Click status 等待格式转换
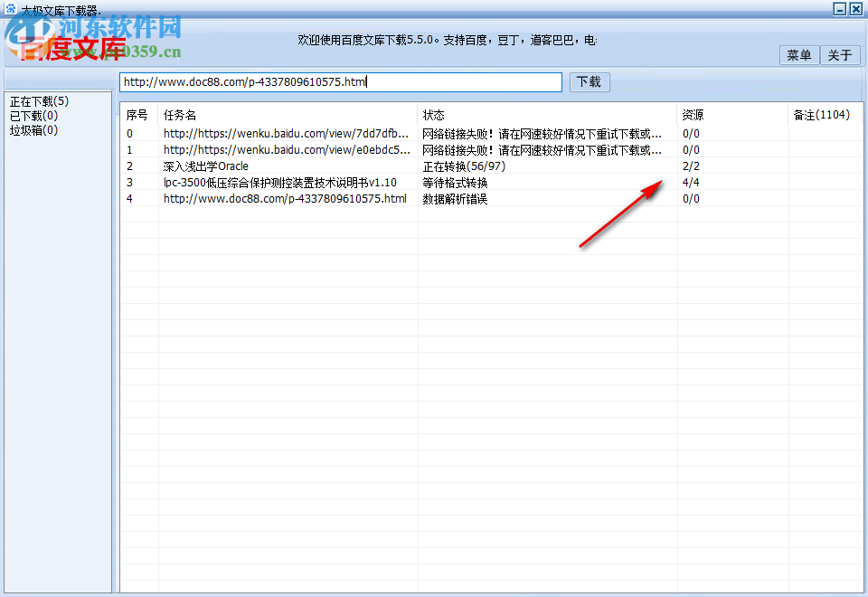This screenshot has height=597, width=868. (455, 182)
